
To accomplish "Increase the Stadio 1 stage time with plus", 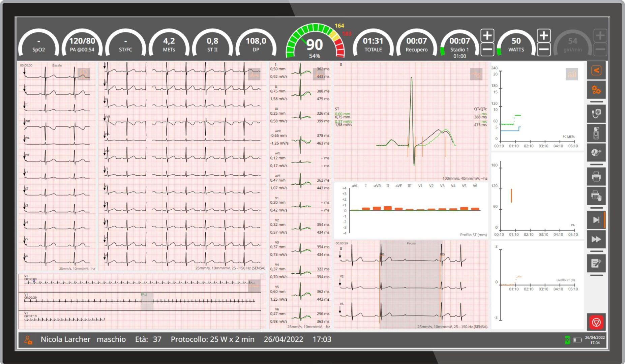I will coord(487,35).
